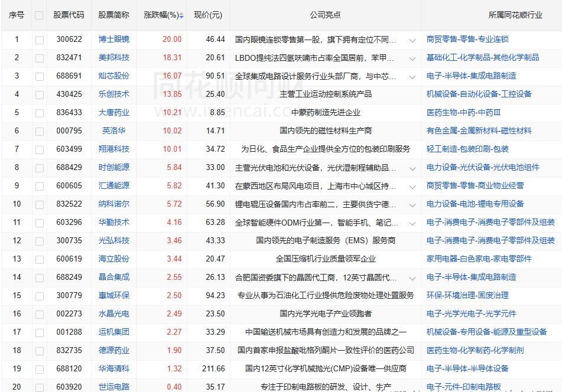Open stock link 乐创技术

click(113, 94)
